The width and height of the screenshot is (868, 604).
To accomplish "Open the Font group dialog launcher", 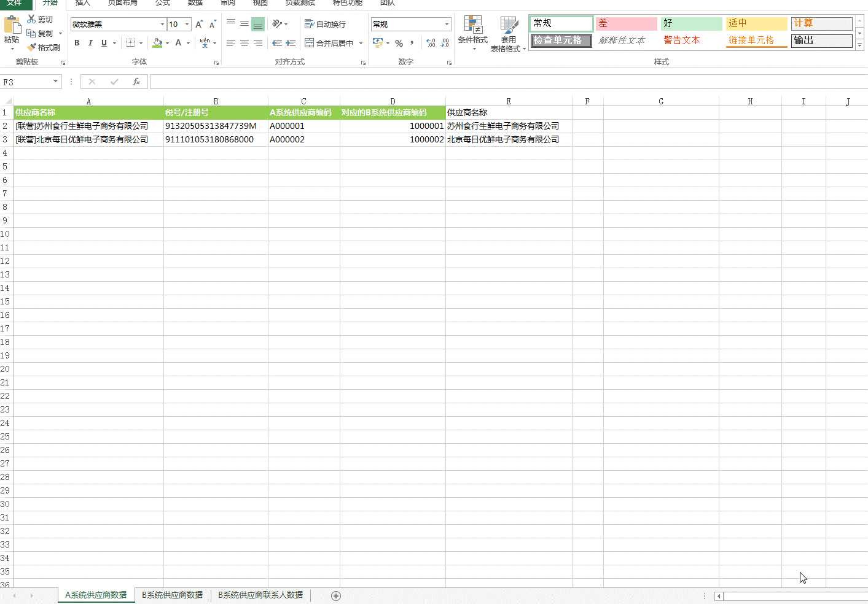I will click(216, 63).
